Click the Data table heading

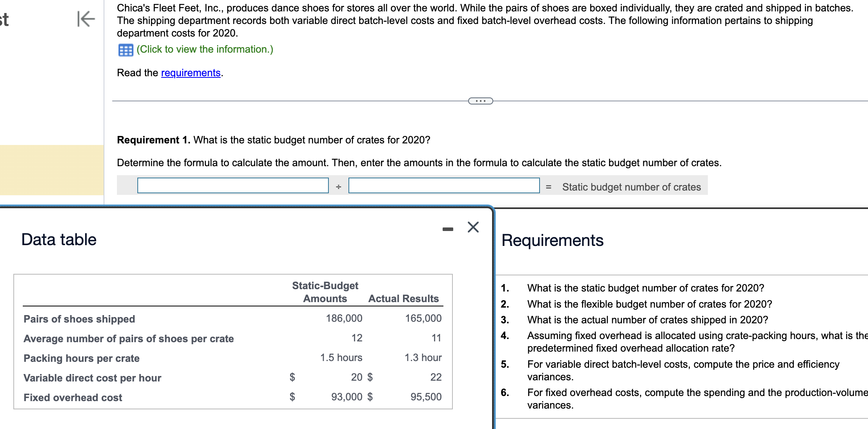(x=59, y=240)
